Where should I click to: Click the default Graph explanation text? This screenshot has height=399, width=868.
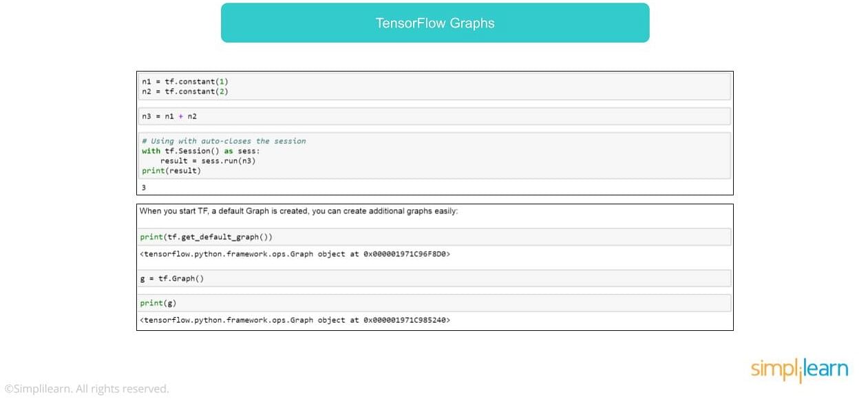coord(299,211)
